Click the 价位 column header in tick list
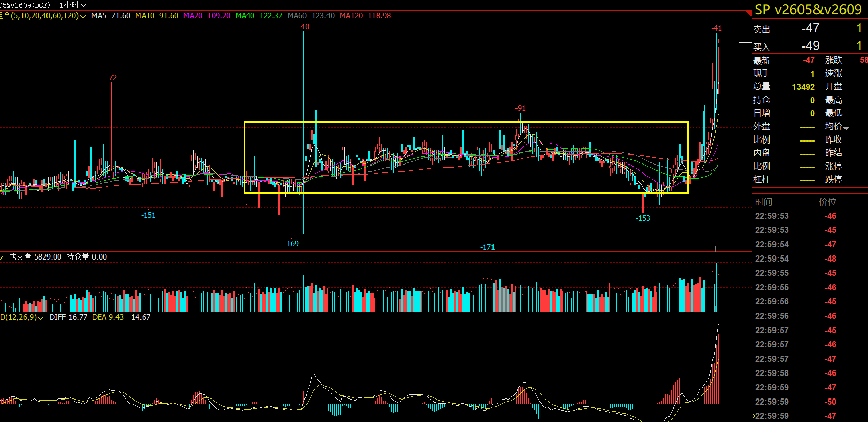Image resolution: width=868 pixels, height=422 pixels. [x=827, y=202]
